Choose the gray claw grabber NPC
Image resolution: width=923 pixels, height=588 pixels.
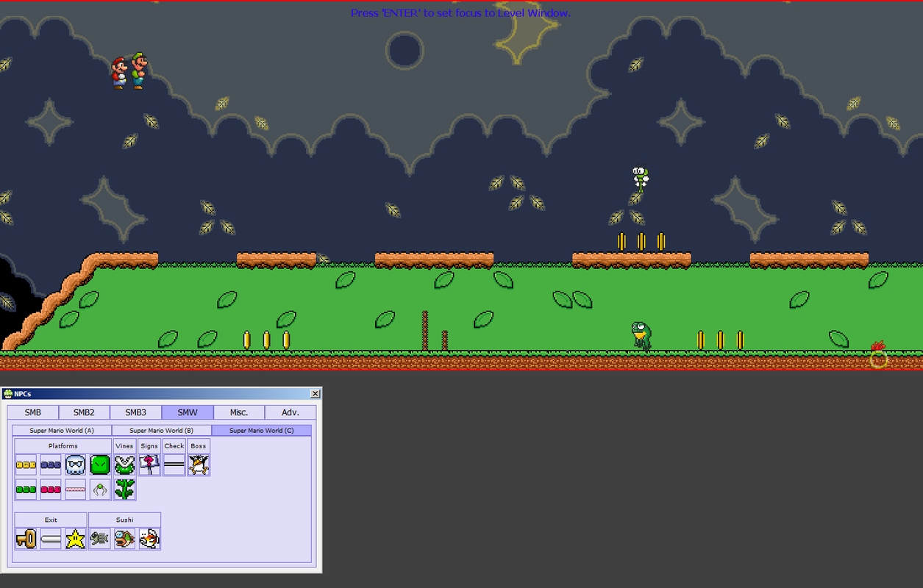click(x=100, y=490)
